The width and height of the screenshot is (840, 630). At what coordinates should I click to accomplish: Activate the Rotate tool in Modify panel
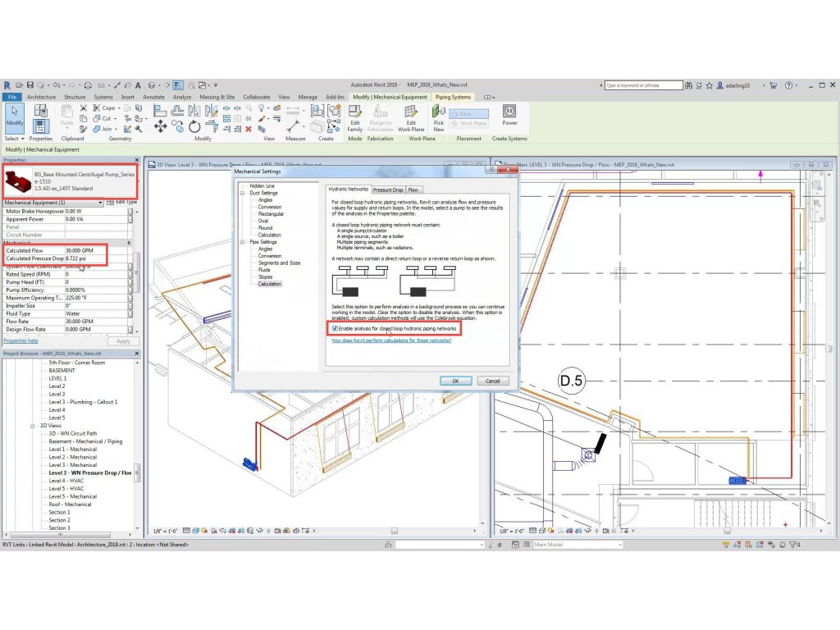click(194, 126)
